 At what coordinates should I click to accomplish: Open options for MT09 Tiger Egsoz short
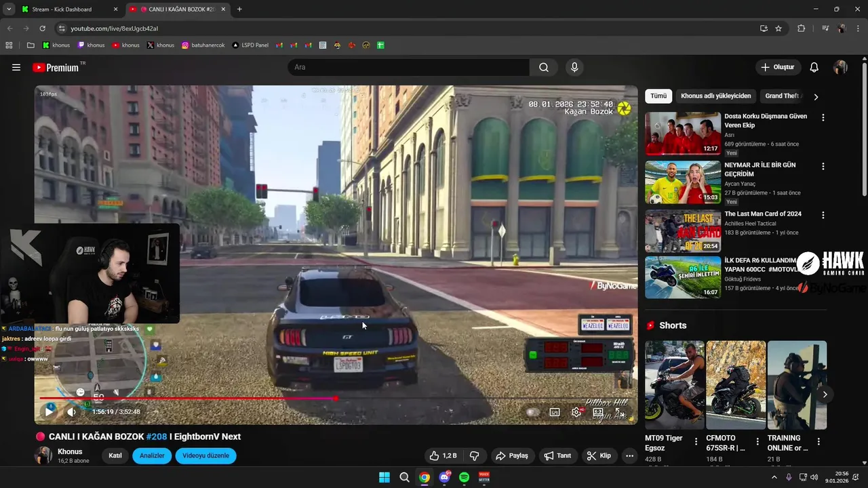(696, 441)
